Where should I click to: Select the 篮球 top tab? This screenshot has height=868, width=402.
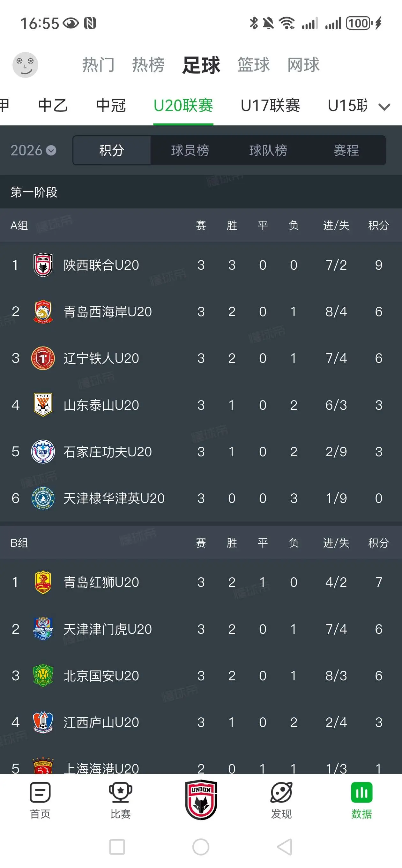254,65
